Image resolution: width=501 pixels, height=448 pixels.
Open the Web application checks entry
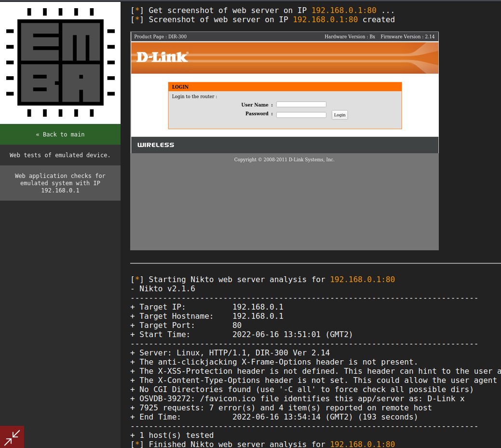coord(60,183)
